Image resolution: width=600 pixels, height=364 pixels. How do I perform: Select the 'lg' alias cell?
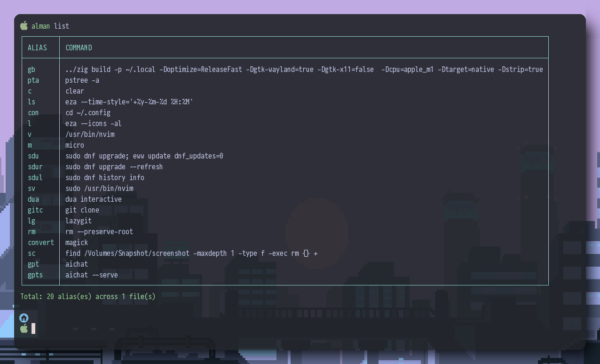[x=32, y=221]
